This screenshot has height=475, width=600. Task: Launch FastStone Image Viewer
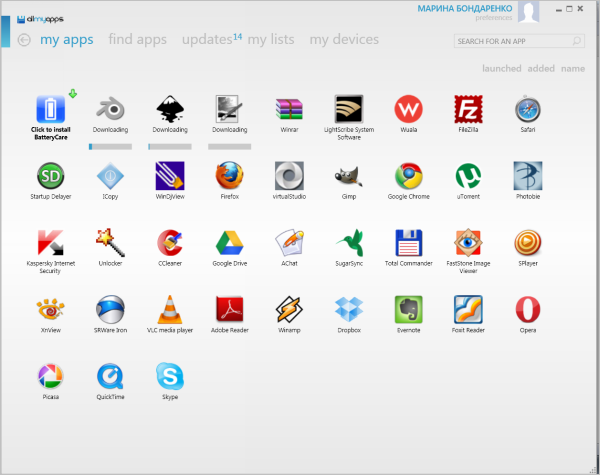point(468,242)
